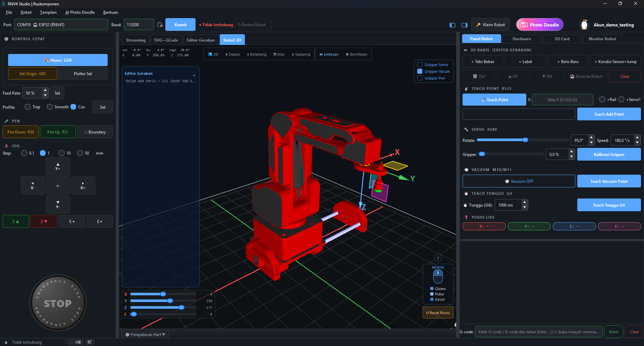Jog robot X- arrow
The width and height of the screenshot is (644, 346).
[x=33, y=186]
